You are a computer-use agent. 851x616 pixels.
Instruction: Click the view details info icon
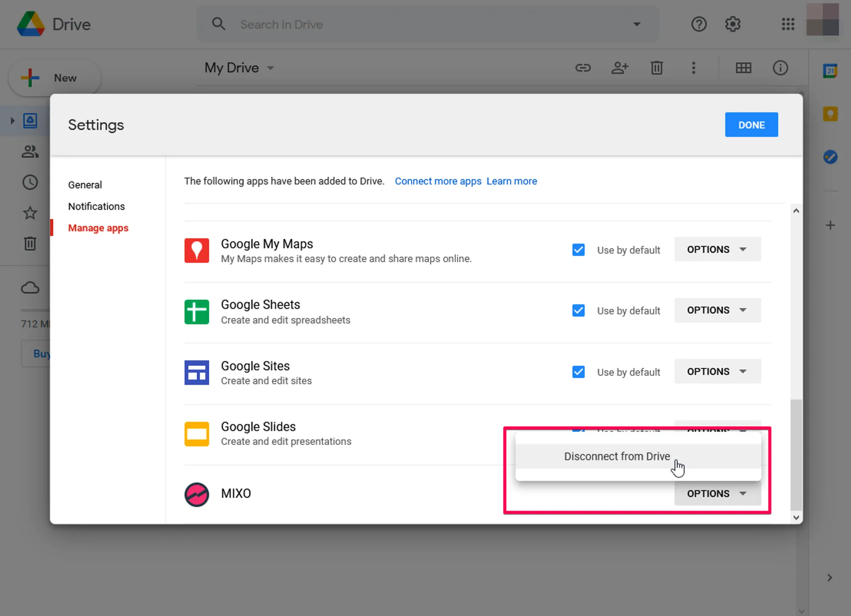(x=780, y=68)
